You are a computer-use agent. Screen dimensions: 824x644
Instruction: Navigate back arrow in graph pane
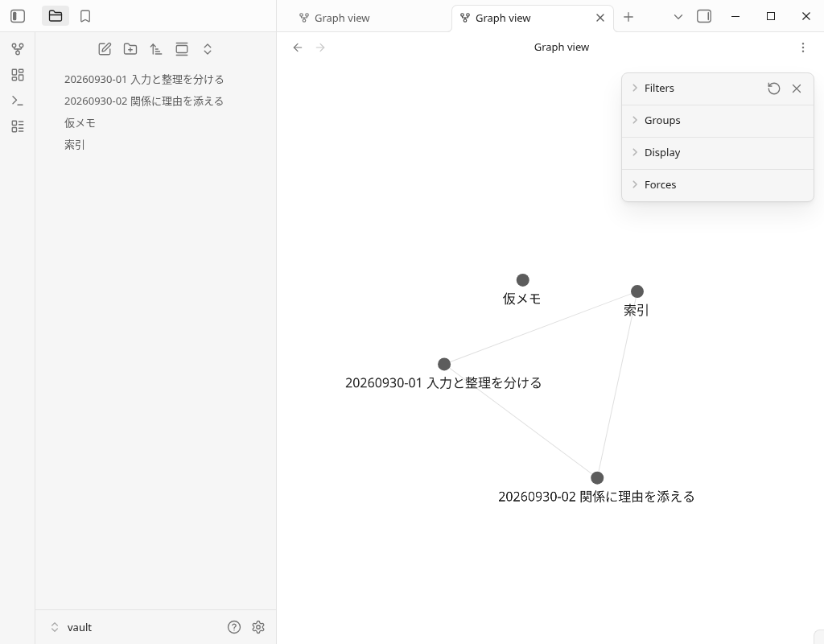coord(298,47)
